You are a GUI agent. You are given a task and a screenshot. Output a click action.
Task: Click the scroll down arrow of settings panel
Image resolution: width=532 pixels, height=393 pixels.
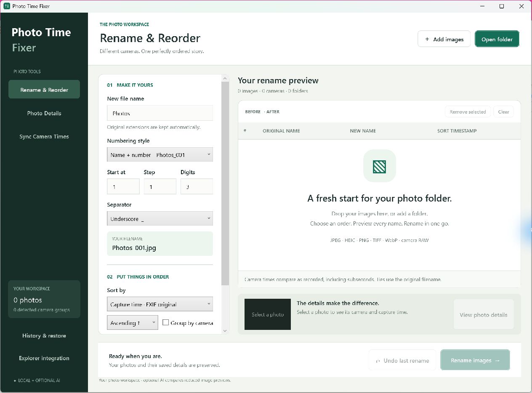[x=225, y=331]
